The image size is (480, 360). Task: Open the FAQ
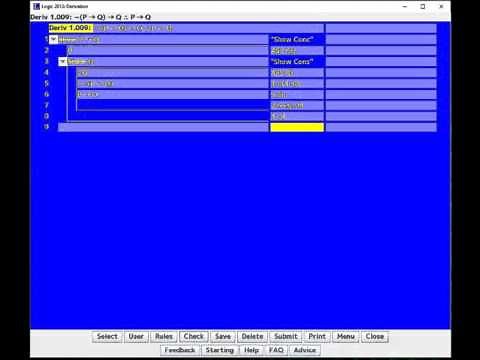click(276, 350)
